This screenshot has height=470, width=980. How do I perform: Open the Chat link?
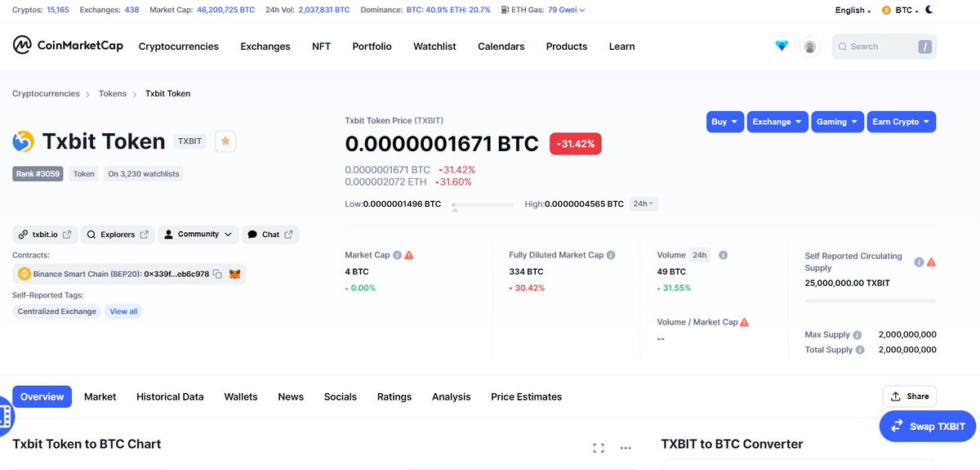click(x=270, y=235)
